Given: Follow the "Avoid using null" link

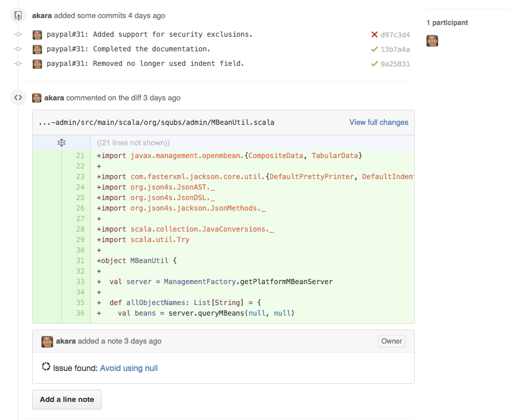Looking at the screenshot, I should [129, 368].
